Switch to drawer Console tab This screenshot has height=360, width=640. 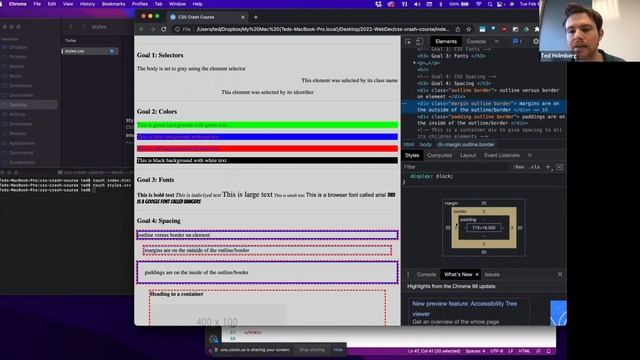(426, 275)
